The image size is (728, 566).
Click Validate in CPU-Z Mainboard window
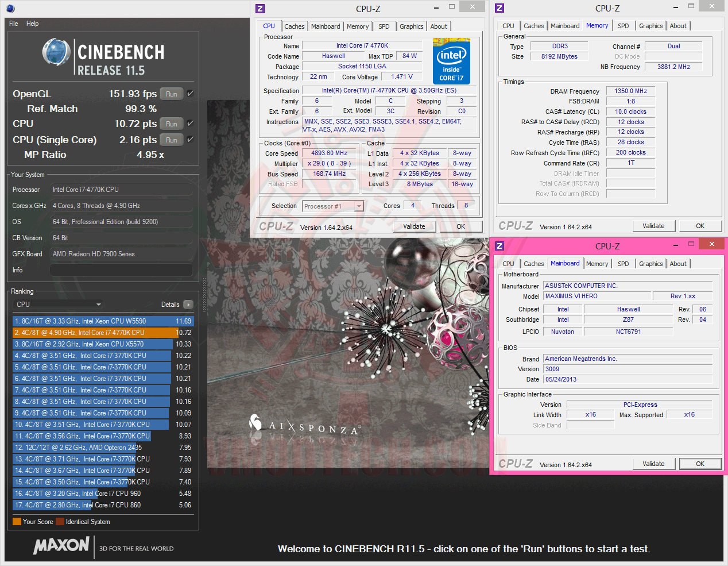tap(653, 464)
